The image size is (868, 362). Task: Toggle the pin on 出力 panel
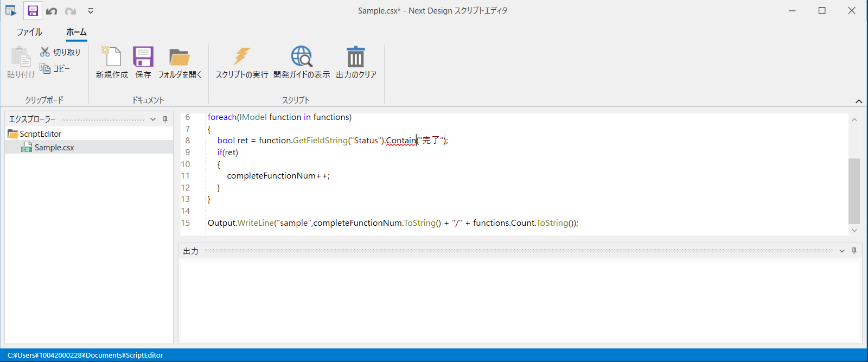[854, 251]
